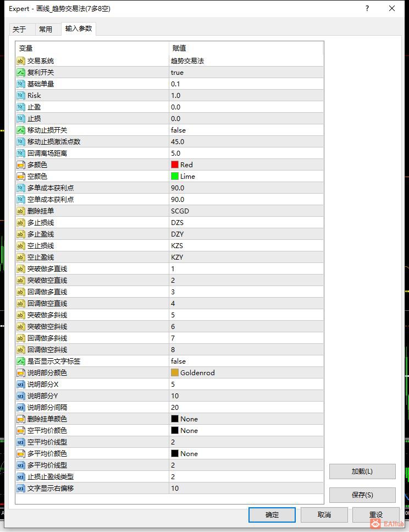Open the help question mark button
The width and height of the screenshot is (409, 532).
[x=367, y=8]
